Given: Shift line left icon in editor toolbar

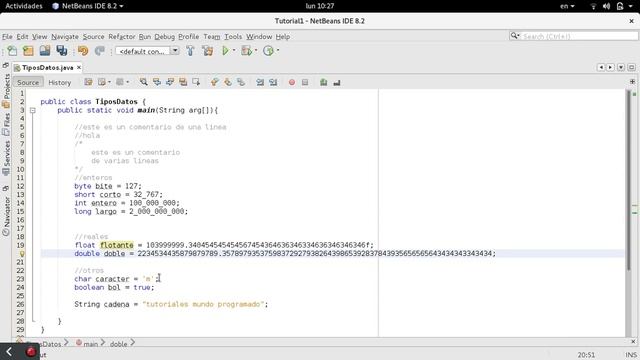Looking at the screenshot, I should pyautogui.click(x=260, y=82).
